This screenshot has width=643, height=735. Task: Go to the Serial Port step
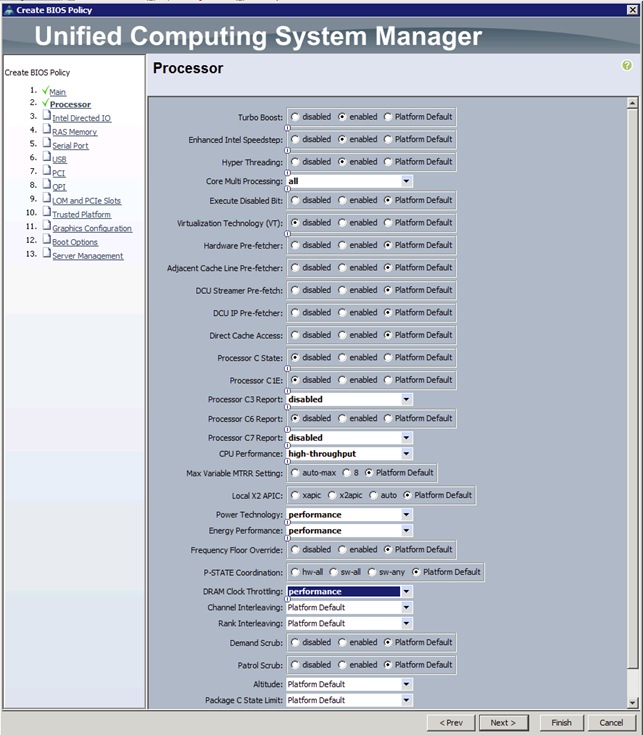click(x=70, y=146)
